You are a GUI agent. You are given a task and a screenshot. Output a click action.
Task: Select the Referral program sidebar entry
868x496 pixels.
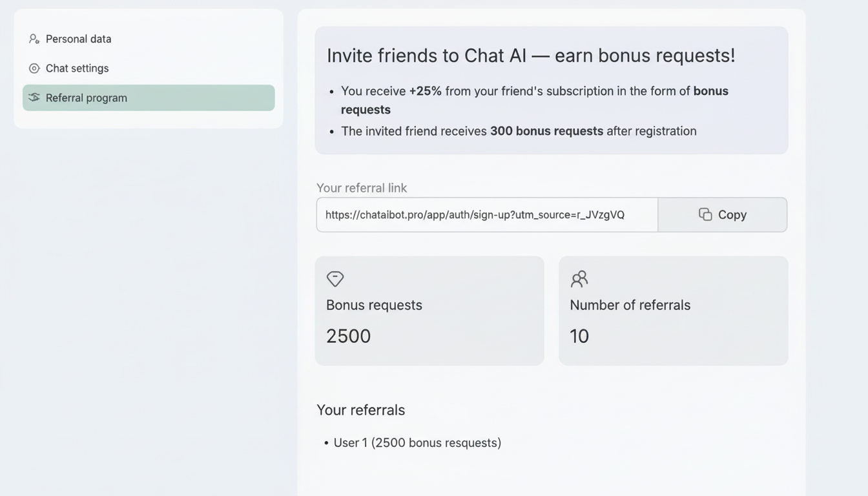click(x=86, y=98)
